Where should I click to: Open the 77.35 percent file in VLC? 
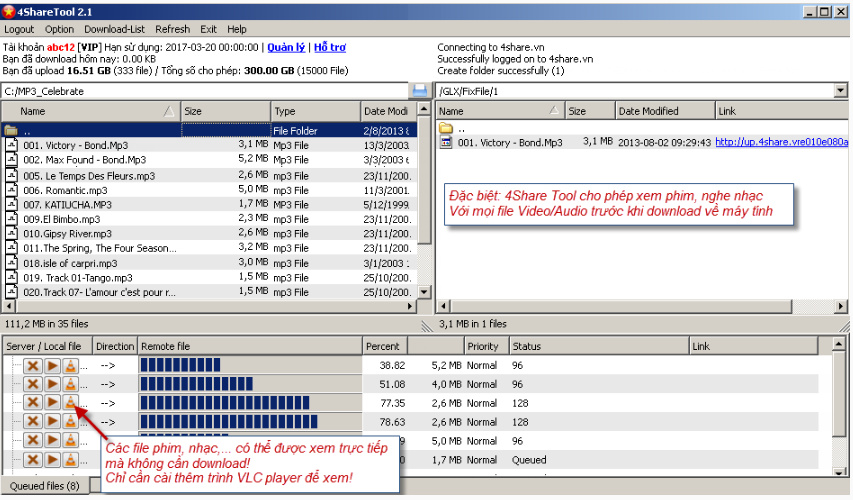[70, 403]
